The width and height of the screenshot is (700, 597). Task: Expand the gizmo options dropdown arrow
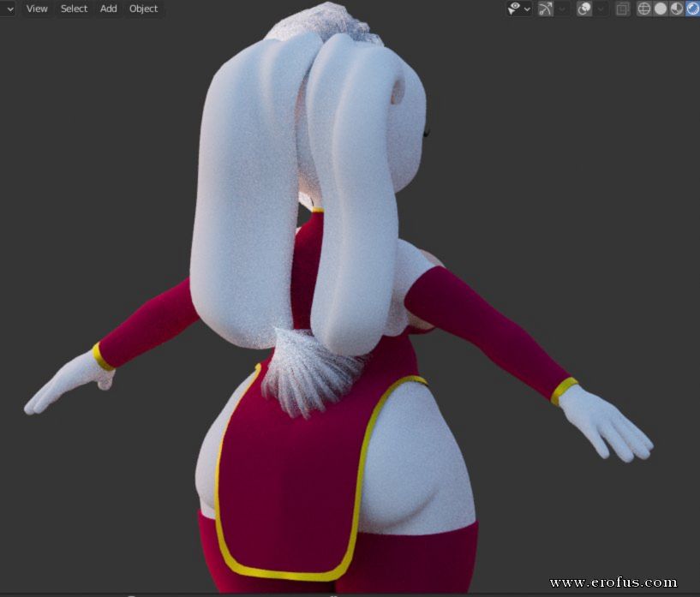click(562, 9)
